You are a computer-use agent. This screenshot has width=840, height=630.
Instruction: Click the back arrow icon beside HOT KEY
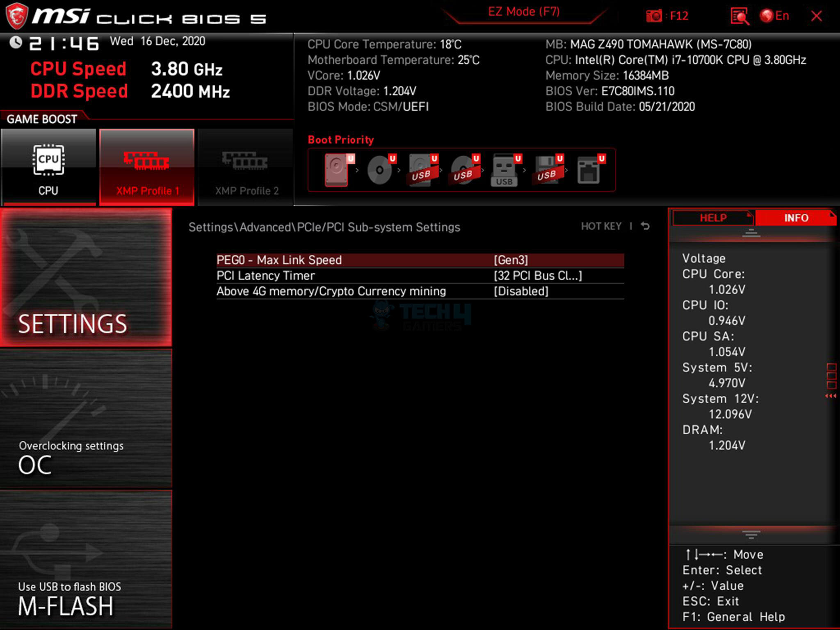[645, 226]
